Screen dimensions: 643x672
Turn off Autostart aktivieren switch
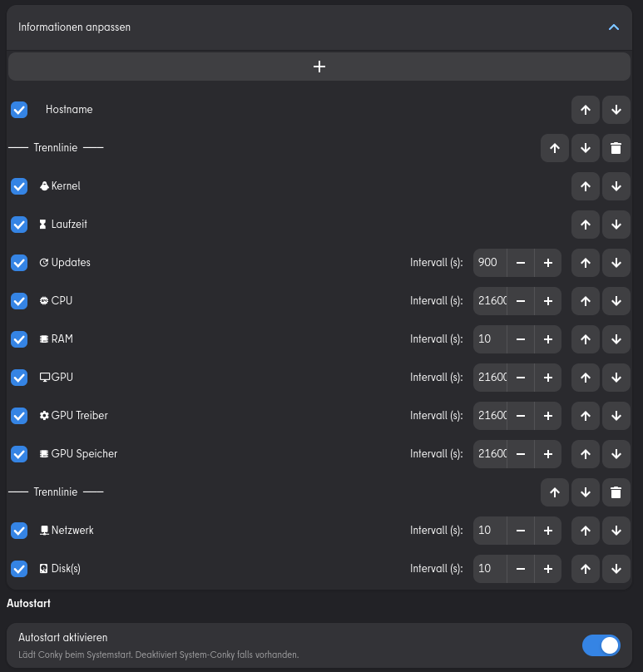click(x=601, y=645)
